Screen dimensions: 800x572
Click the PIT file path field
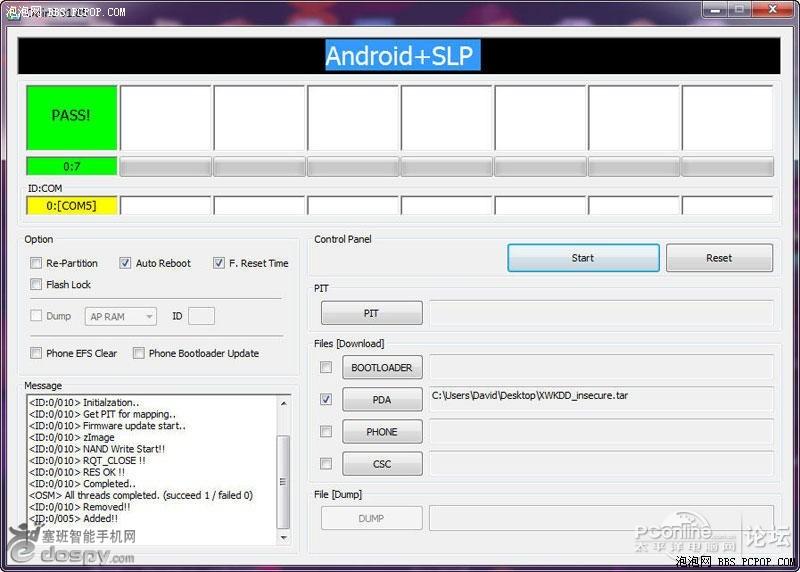(601, 313)
